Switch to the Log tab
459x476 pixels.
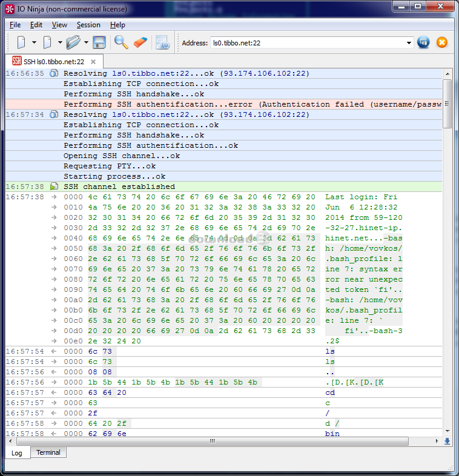tap(17, 453)
